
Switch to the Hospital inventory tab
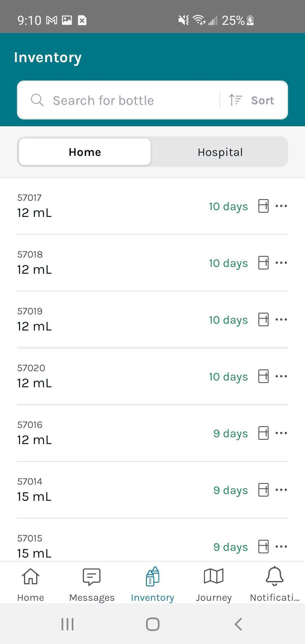click(220, 152)
